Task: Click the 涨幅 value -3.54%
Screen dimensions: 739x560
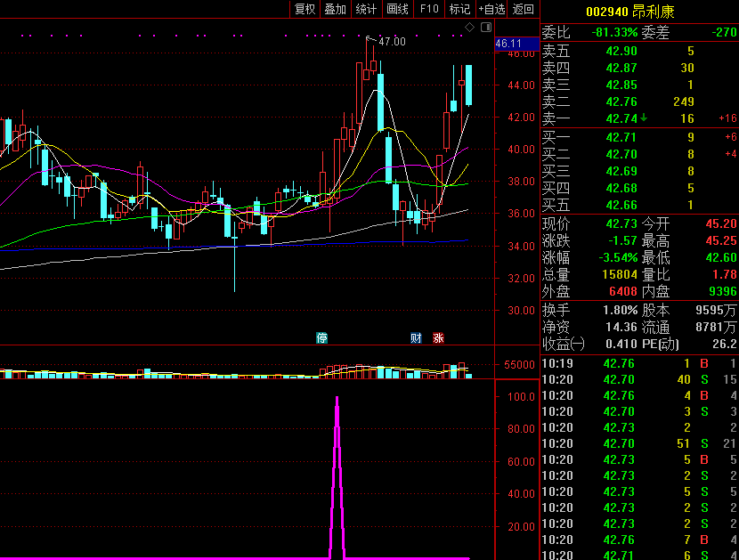Action: coord(618,258)
